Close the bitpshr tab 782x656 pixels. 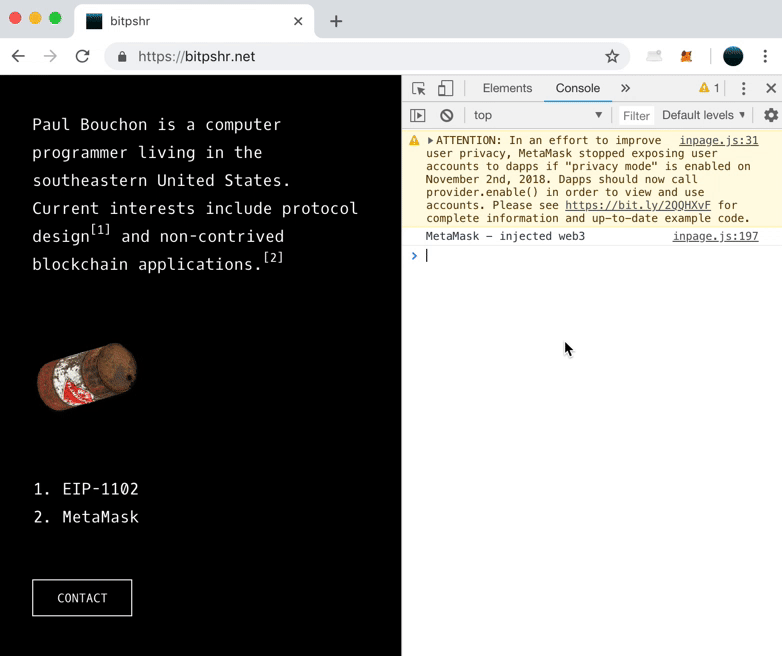pos(298,21)
